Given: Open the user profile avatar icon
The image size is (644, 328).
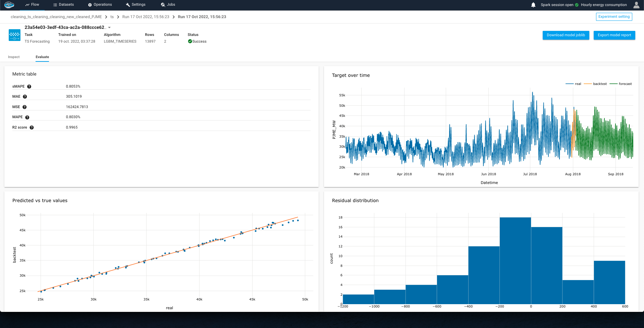Looking at the screenshot, I should pyautogui.click(x=636, y=5).
